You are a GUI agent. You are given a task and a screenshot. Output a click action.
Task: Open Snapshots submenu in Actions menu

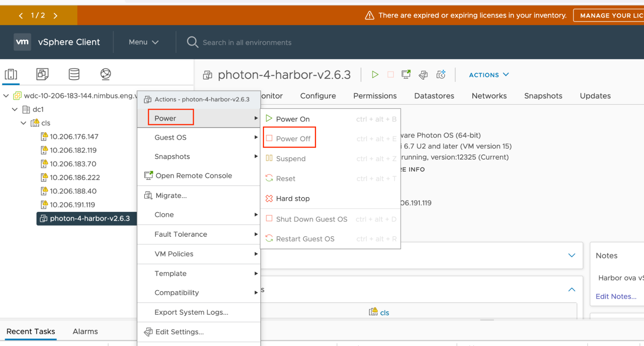pos(199,156)
